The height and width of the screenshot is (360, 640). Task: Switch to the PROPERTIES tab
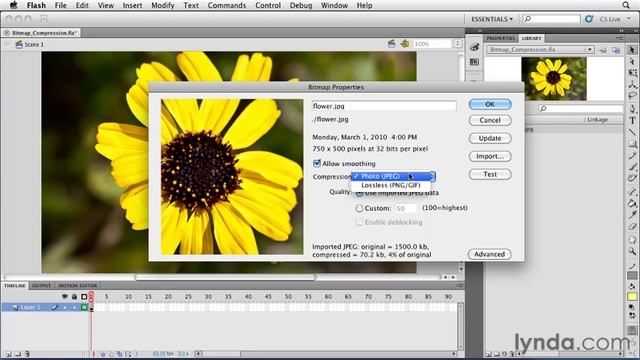(500, 38)
